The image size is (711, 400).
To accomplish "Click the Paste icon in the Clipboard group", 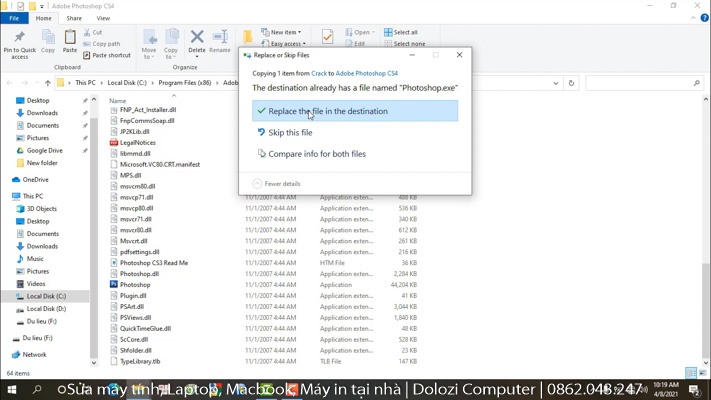I will pos(69,40).
